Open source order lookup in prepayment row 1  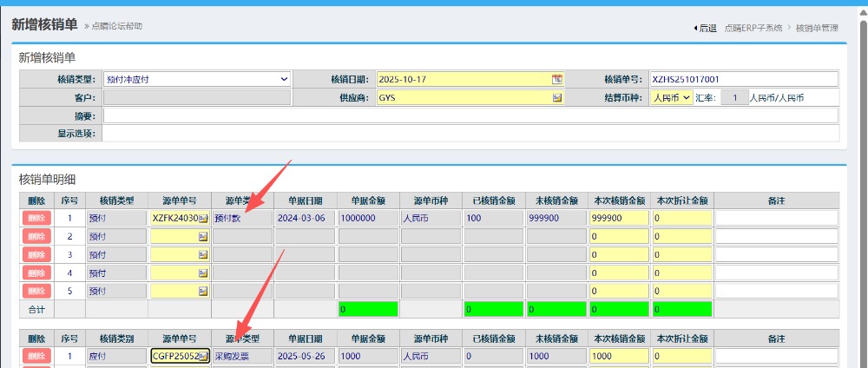click(x=203, y=219)
